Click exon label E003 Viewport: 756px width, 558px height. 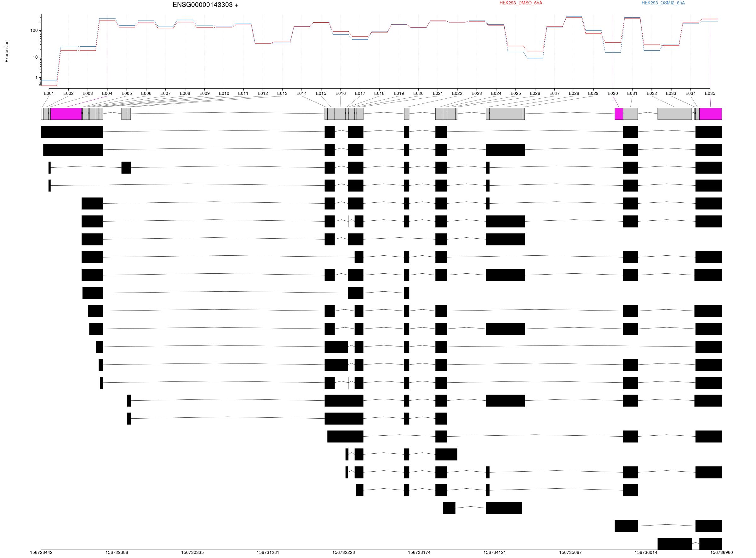tap(88, 94)
